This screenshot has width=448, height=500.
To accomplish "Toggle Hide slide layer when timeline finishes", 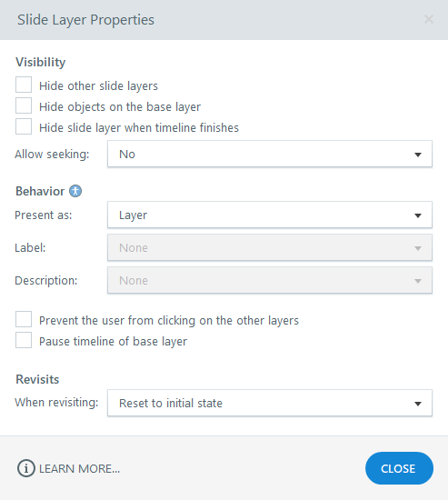I will point(24,126).
